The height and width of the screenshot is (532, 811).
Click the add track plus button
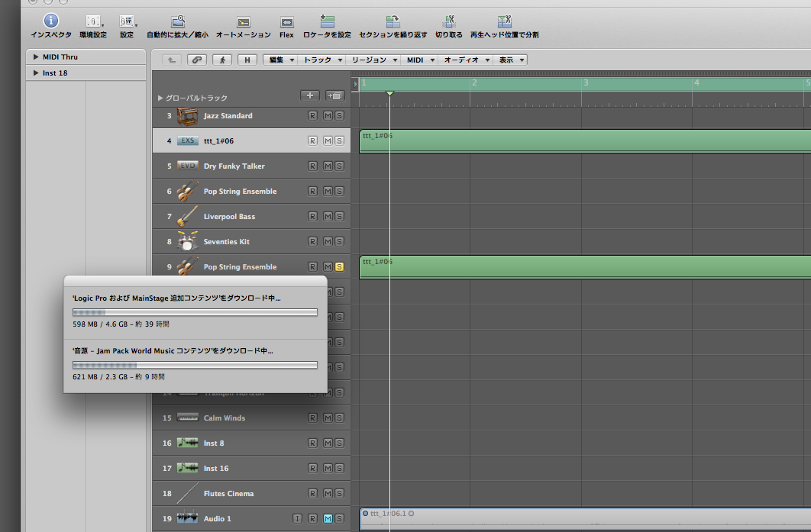click(309, 95)
